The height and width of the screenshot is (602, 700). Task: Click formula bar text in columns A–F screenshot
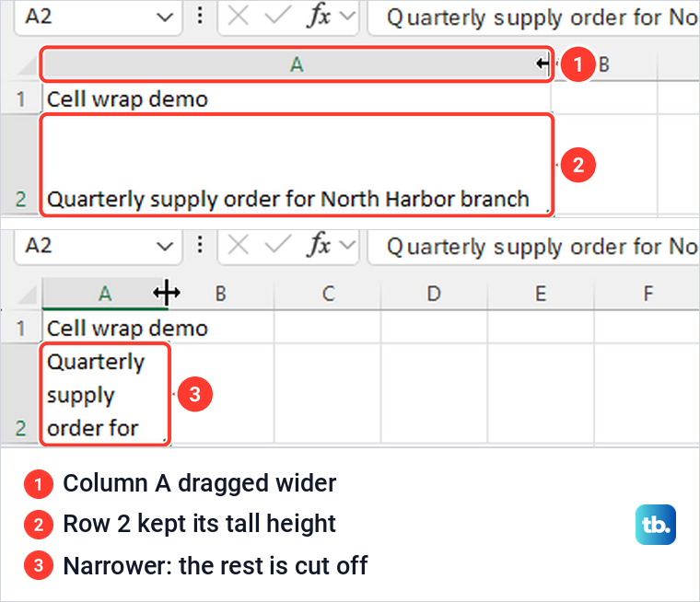pyautogui.click(x=542, y=247)
